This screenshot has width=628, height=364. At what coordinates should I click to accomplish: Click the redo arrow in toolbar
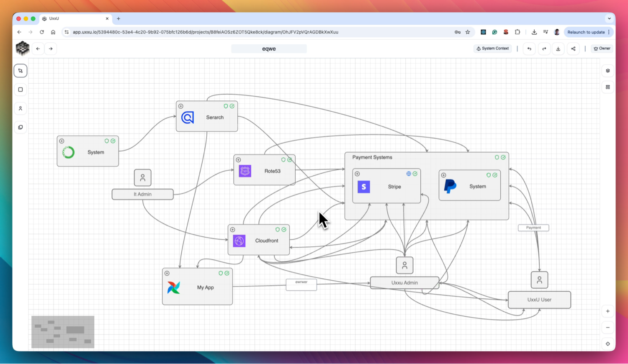tap(544, 49)
